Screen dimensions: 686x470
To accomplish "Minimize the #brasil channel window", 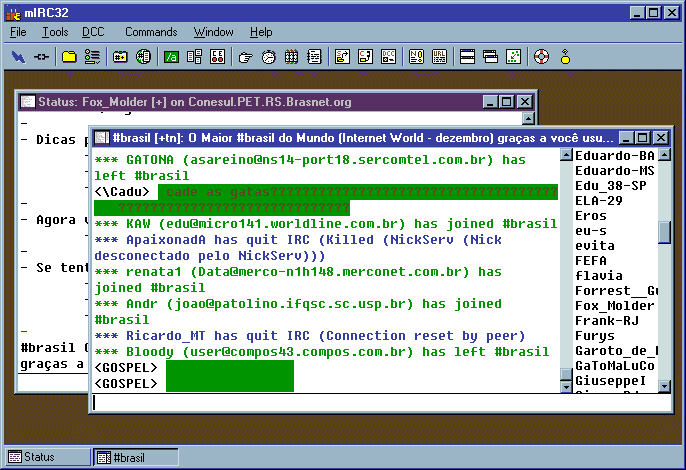I will coord(627,138).
